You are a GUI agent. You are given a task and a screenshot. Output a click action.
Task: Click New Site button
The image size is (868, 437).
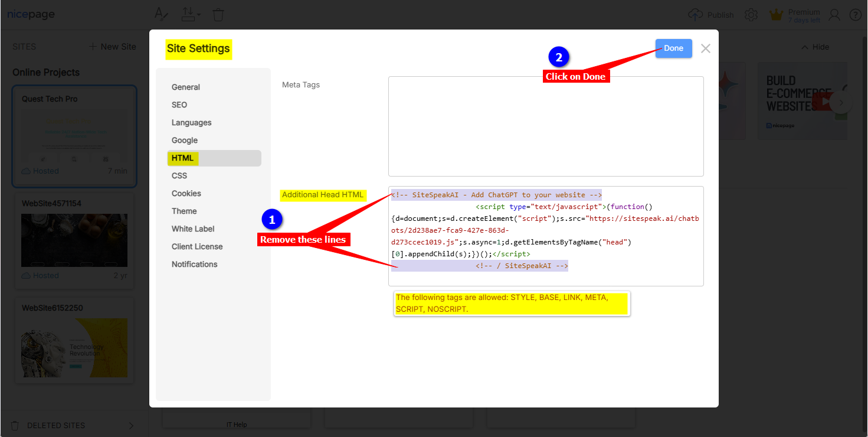coord(113,47)
